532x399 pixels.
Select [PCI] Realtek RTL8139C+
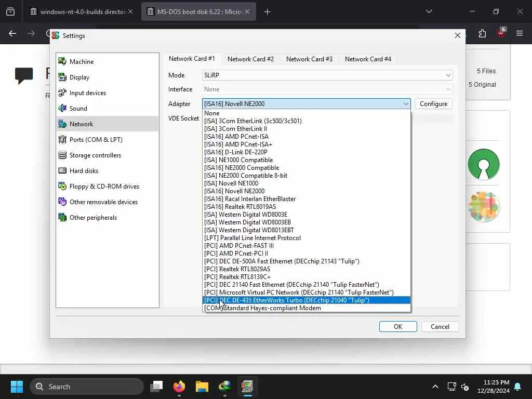coord(307,277)
